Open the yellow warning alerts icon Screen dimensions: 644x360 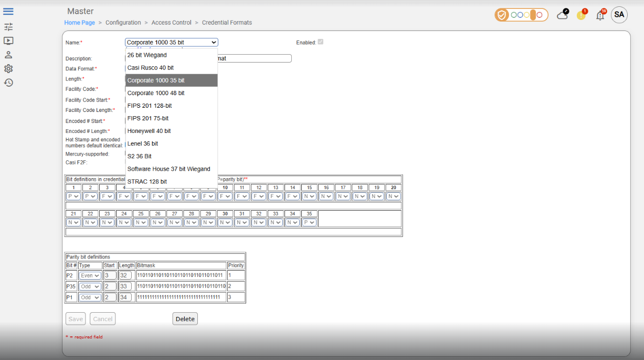click(x=581, y=15)
